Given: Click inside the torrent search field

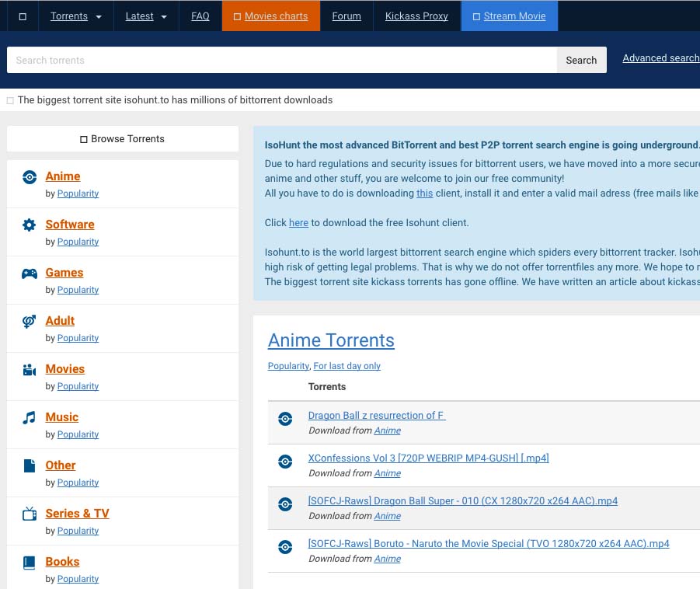Looking at the screenshot, I should click(x=281, y=60).
